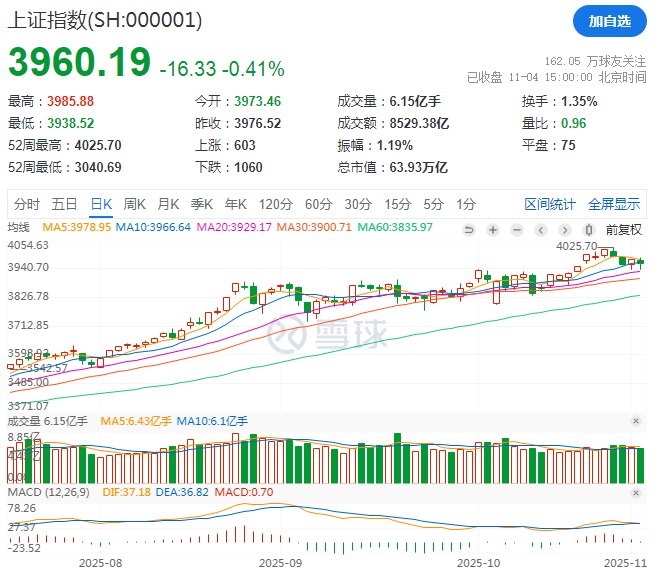Open the 区间统计 range statistics link
Viewport: 658px width, 577px height.
click(x=550, y=204)
